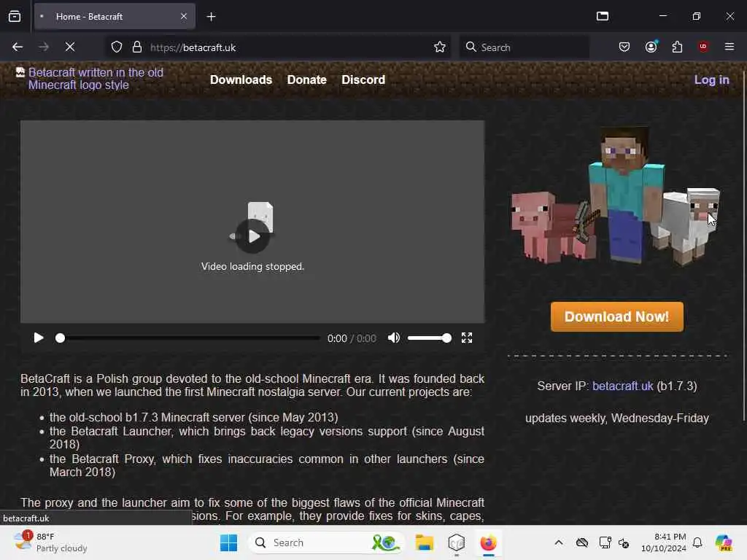Adjust the video volume slider
747x560 pixels.
(x=429, y=338)
